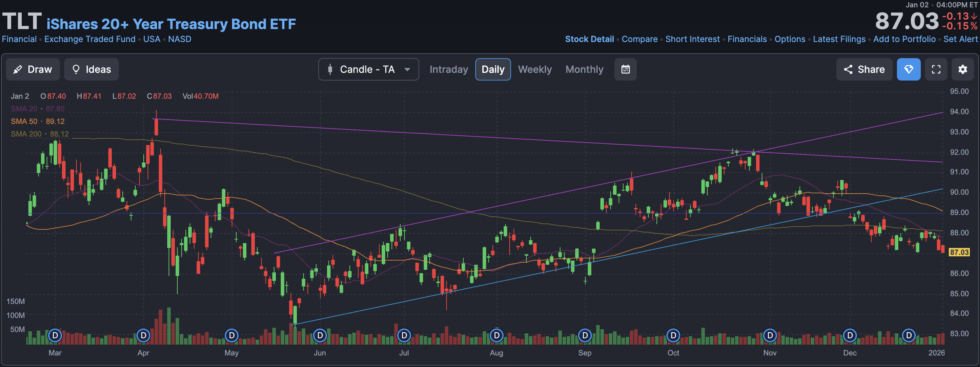Image resolution: width=980 pixels, height=367 pixels.
Task: Click the Vol 40.70M readout
Action: click(200, 96)
